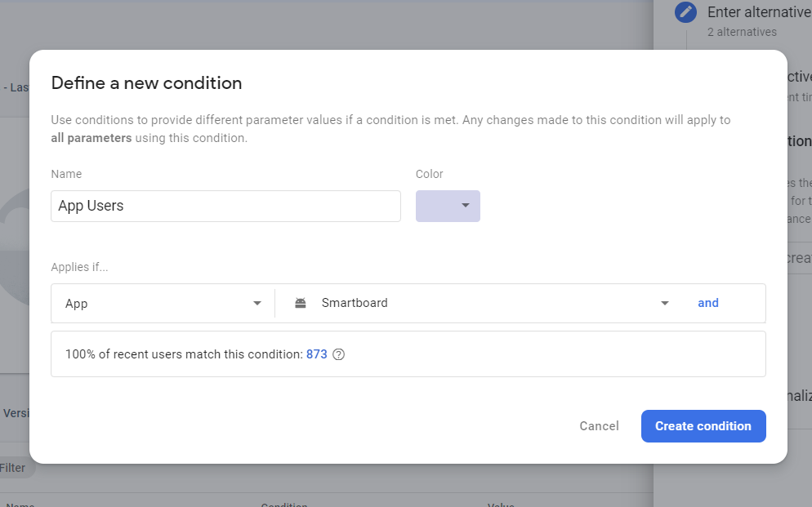
Task: Cancel the condition dialog
Action: coord(599,425)
